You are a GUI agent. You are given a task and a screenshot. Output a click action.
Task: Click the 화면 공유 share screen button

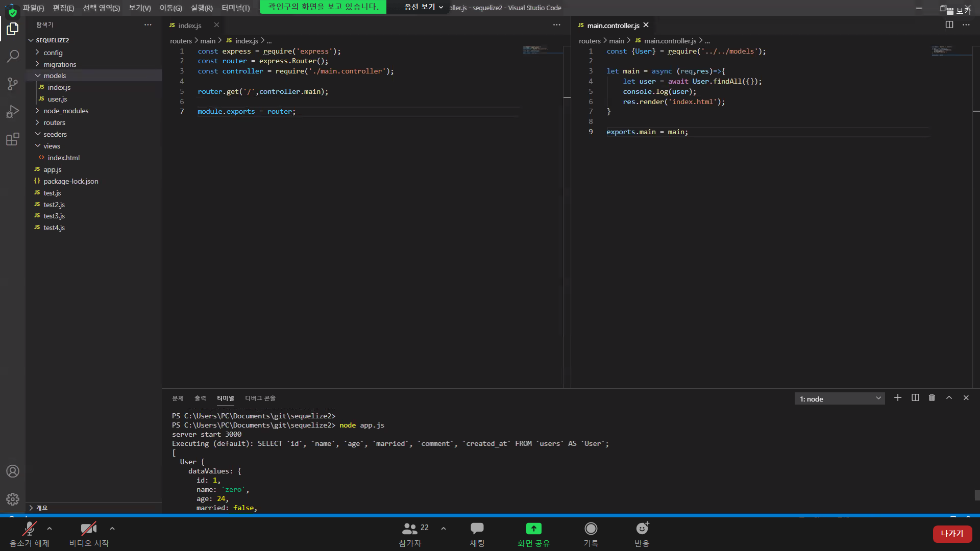tap(533, 534)
